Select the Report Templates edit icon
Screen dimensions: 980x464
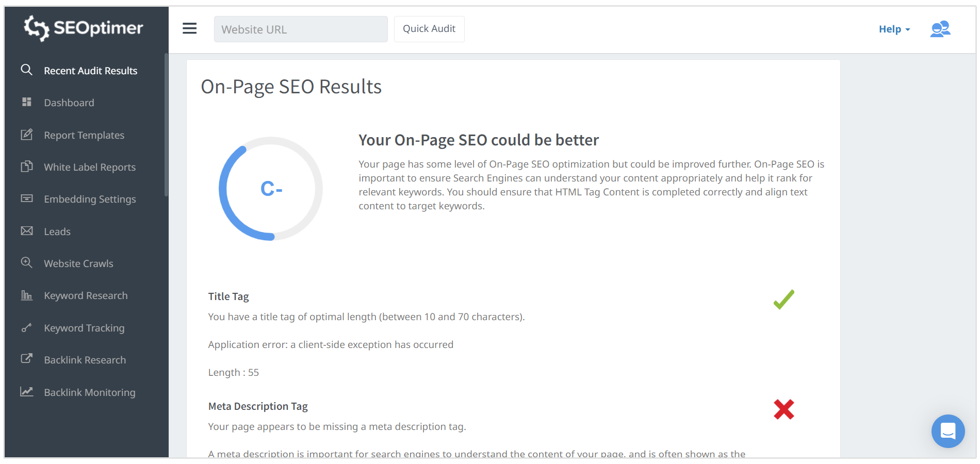[x=27, y=135]
